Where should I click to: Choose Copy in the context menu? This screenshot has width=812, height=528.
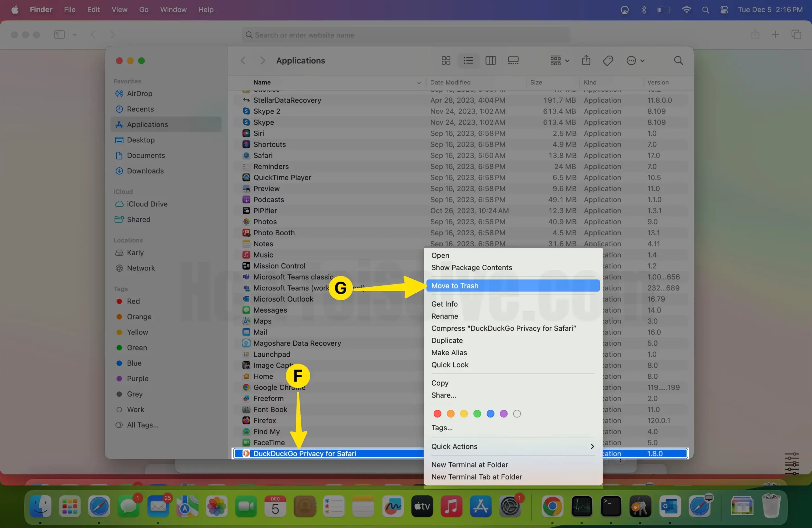tap(513, 383)
